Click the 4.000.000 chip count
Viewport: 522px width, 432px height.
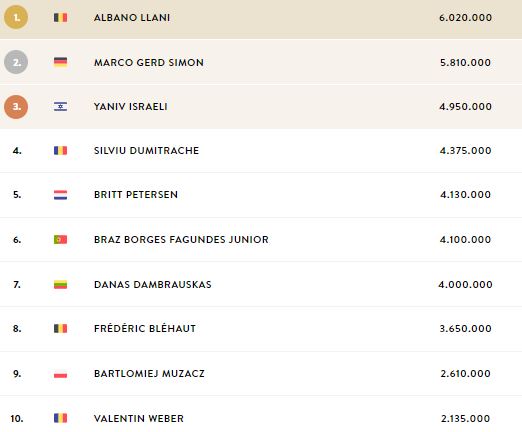point(465,284)
